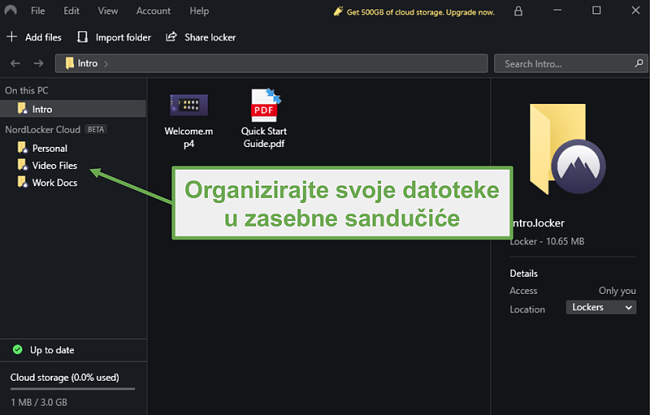
Task: Maximize the NordLocker window
Action: 597,10
